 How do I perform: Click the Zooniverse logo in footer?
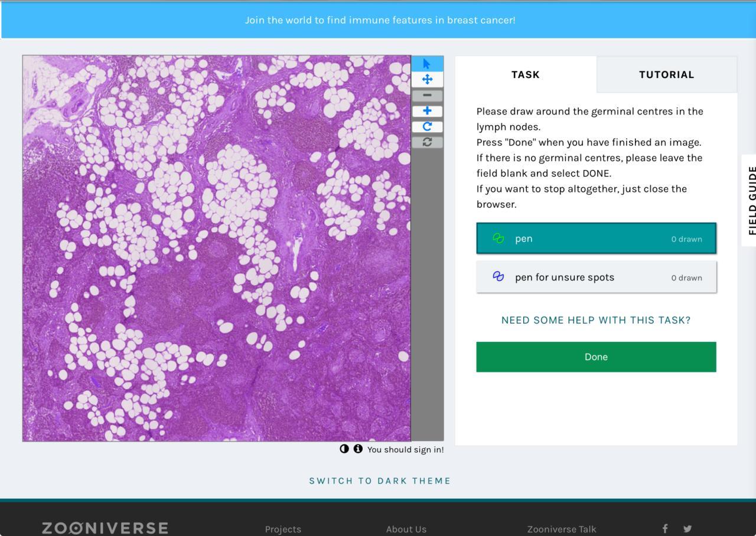coord(105,528)
